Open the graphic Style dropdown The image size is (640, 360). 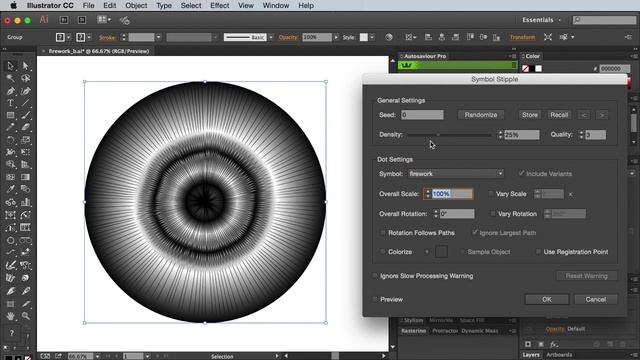(x=372, y=37)
